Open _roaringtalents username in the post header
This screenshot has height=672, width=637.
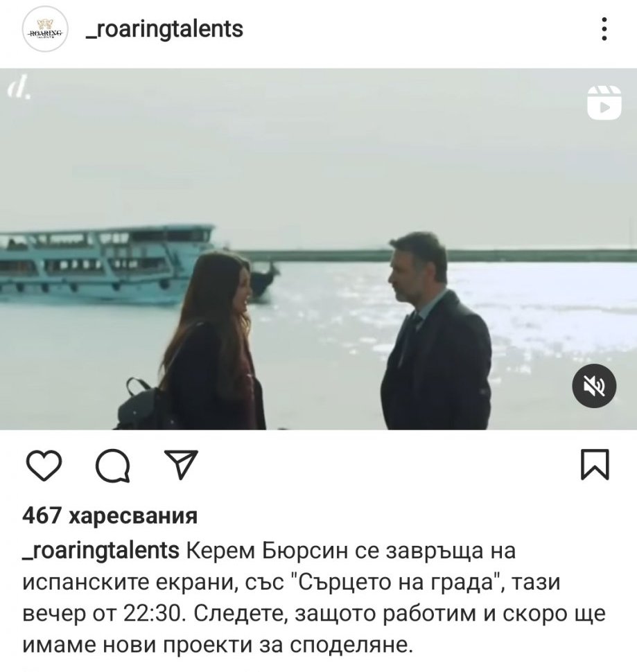click(x=164, y=29)
